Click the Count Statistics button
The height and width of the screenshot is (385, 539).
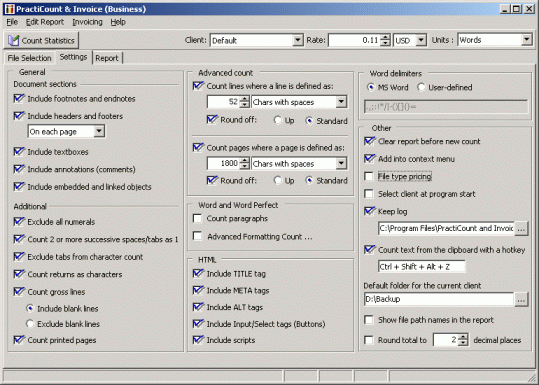[x=41, y=41]
